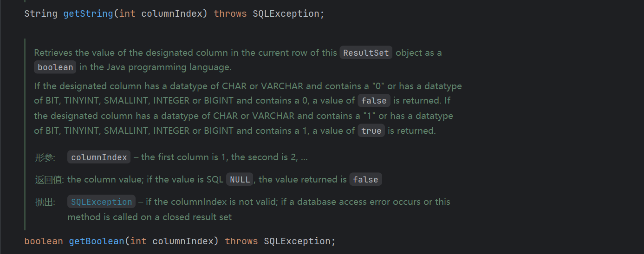
Task: Click the 返回值 return value label
Action: pos(49,180)
